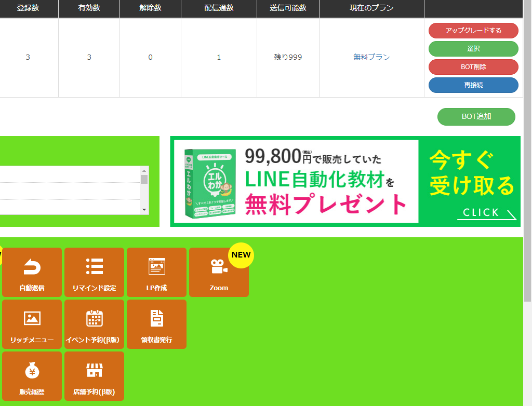Add a new bot with BOT追加
Image resolution: width=532 pixels, height=406 pixels.
tap(476, 117)
